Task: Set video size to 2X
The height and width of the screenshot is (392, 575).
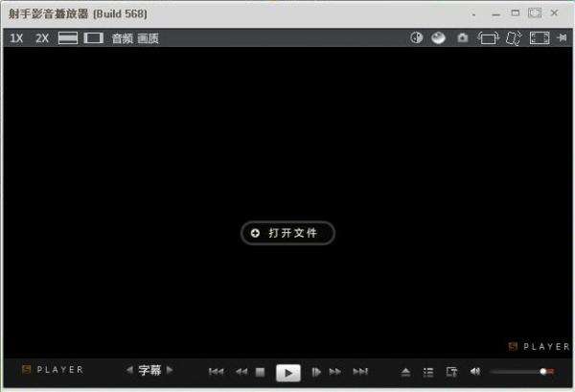Action: (x=42, y=38)
